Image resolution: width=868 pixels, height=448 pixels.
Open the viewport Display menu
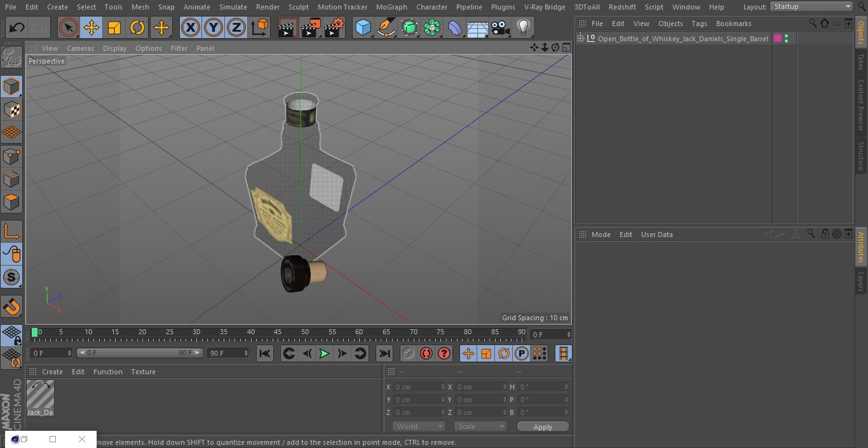click(x=114, y=48)
